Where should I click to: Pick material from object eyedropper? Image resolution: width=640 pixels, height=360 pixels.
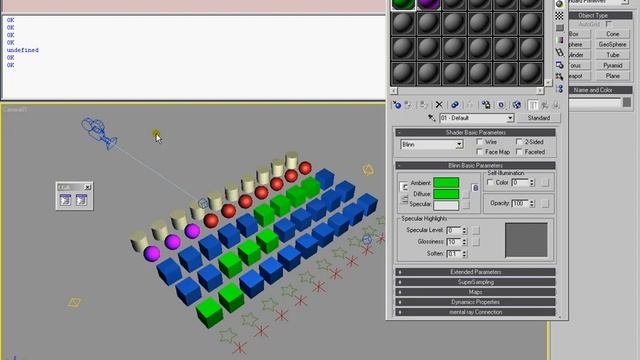click(x=431, y=118)
